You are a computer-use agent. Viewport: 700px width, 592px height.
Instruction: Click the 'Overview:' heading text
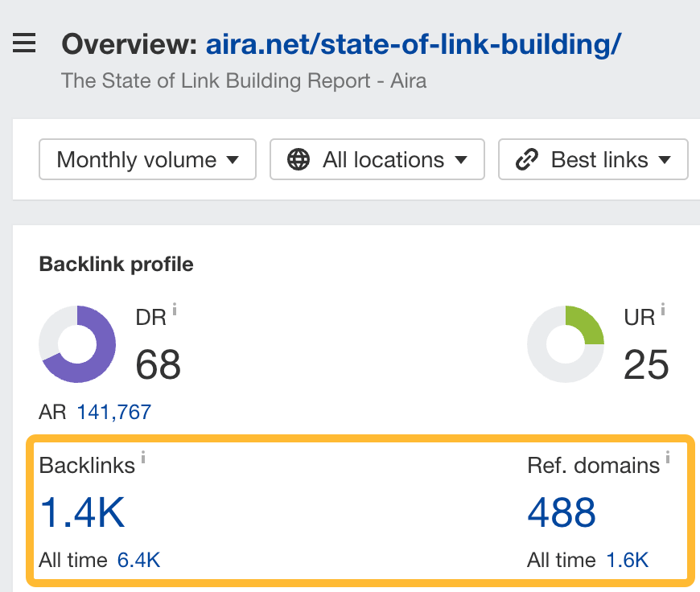tap(130, 45)
